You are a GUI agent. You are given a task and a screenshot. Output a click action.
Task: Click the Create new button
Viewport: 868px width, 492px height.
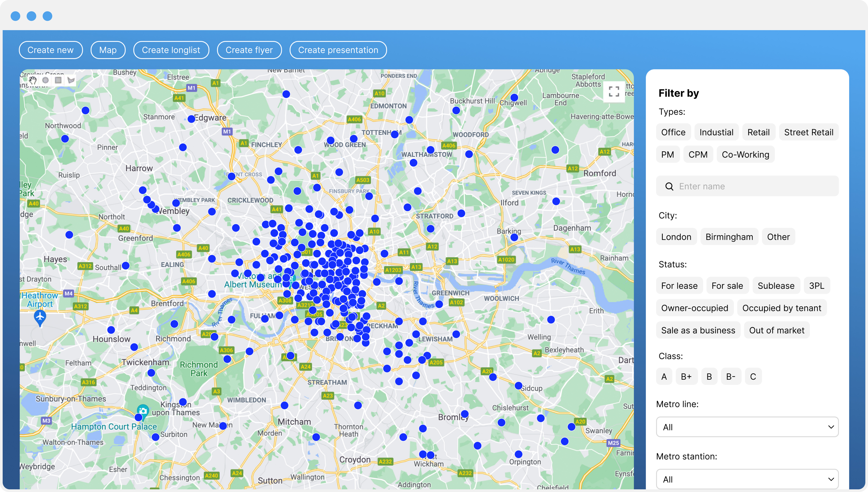(51, 50)
